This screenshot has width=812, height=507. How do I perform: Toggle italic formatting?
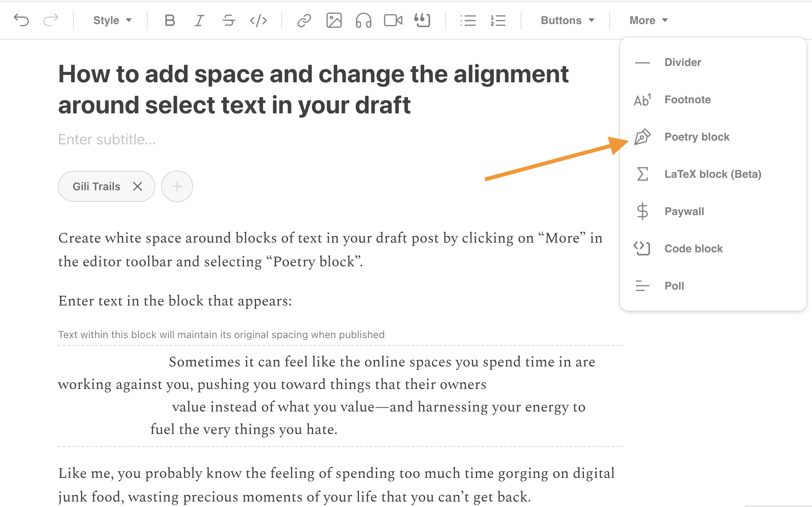199,20
